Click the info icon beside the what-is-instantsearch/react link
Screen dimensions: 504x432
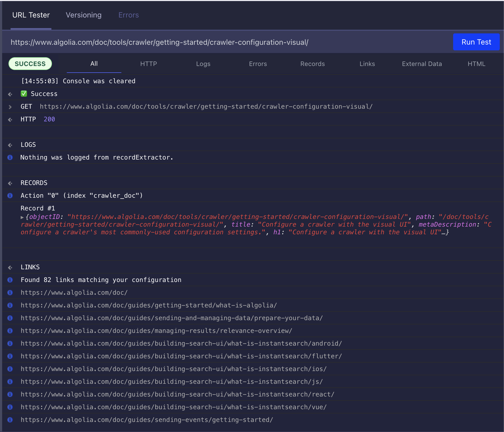point(10,394)
